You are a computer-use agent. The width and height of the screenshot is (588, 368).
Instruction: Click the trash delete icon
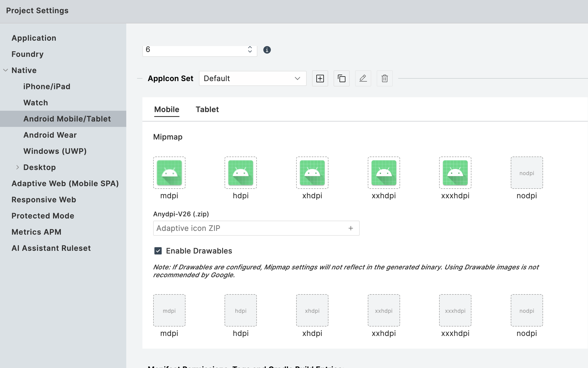click(x=384, y=78)
